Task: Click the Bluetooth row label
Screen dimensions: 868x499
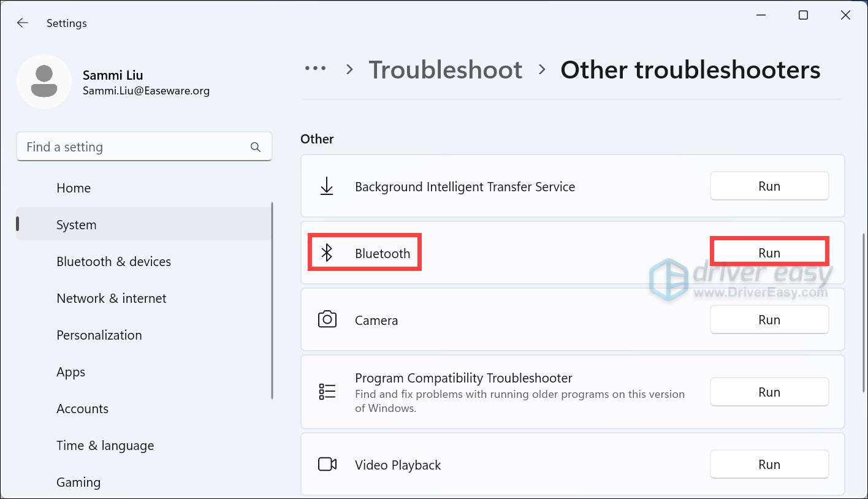Action: 383,253
